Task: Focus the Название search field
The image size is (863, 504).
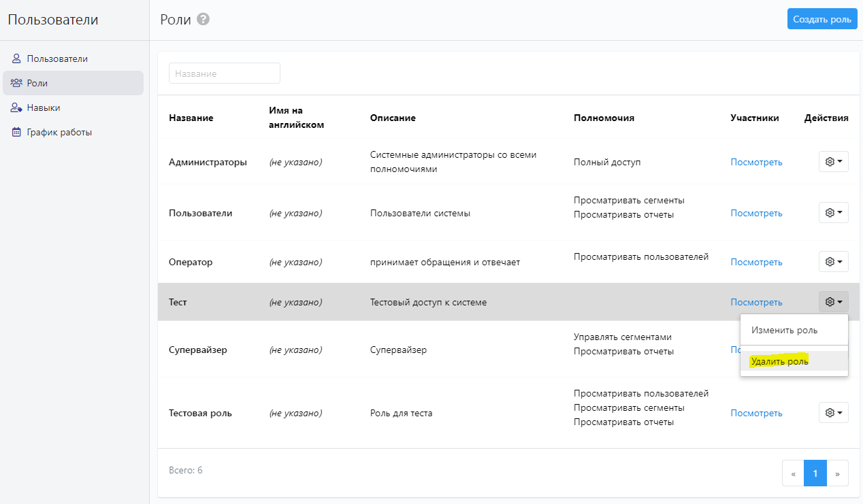Action: 225,73
